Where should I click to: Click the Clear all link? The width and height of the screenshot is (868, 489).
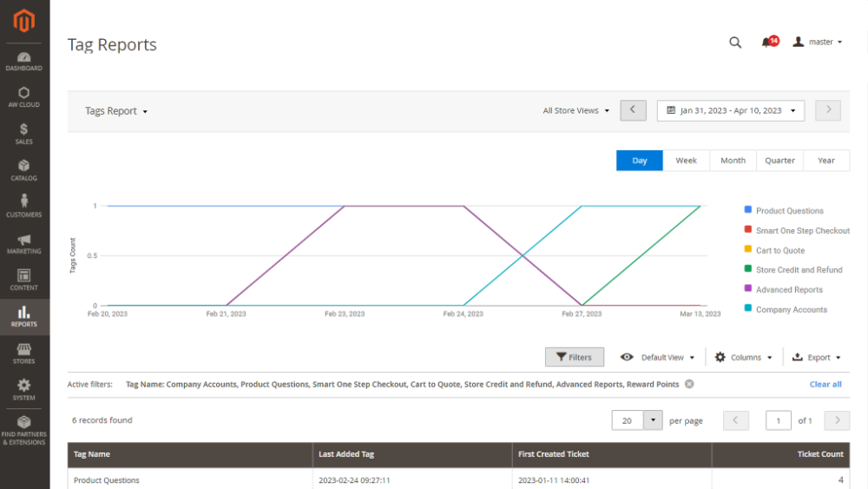825,384
